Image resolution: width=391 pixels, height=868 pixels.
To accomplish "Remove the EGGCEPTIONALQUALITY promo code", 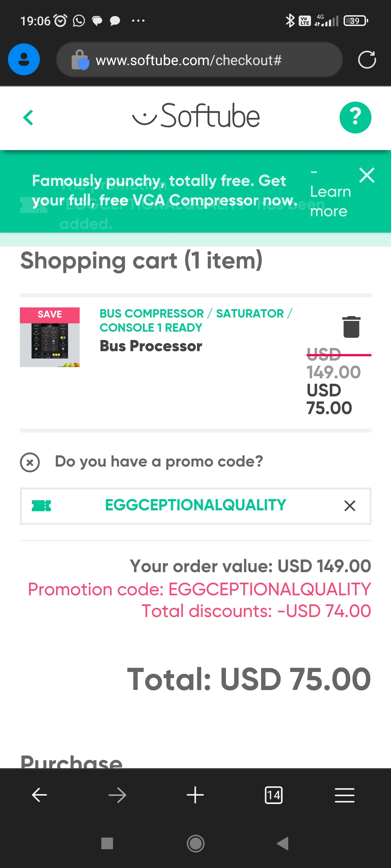I will [x=349, y=506].
